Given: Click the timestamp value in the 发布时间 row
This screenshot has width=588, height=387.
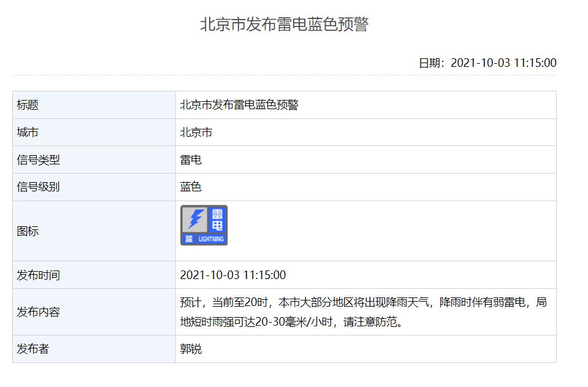Looking at the screenshot, I should (233, 275).
